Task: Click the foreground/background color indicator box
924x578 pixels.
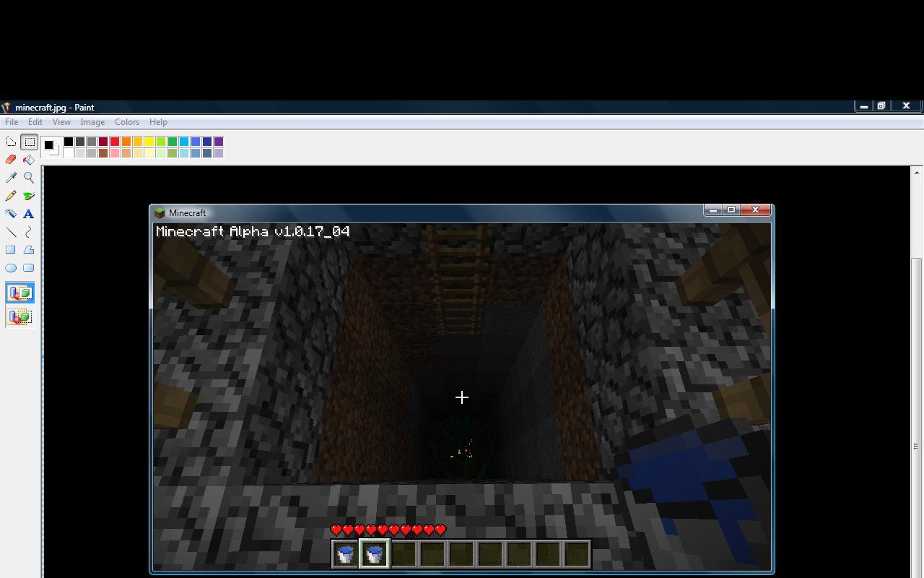Action: point(51,147)
